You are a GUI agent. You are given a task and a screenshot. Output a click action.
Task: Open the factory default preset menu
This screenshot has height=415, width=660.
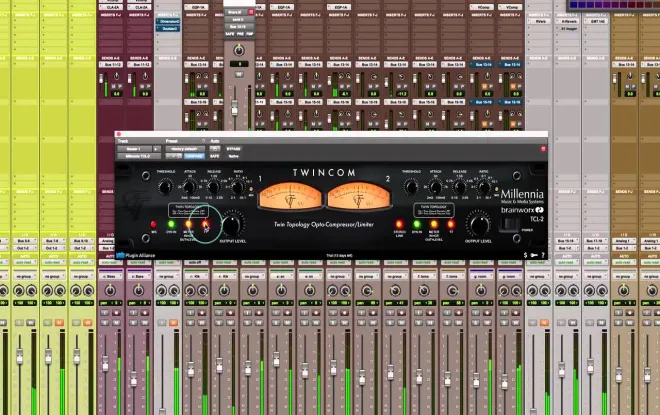click(185, 149)
